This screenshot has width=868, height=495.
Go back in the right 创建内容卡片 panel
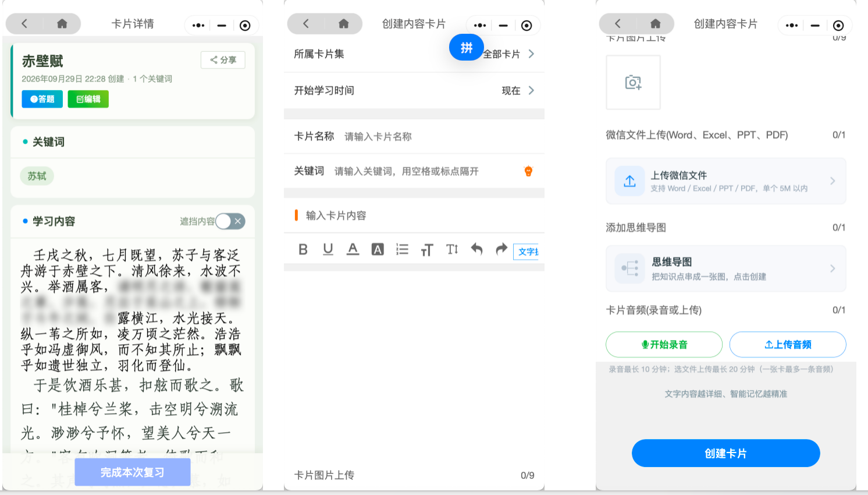point(618,24)
